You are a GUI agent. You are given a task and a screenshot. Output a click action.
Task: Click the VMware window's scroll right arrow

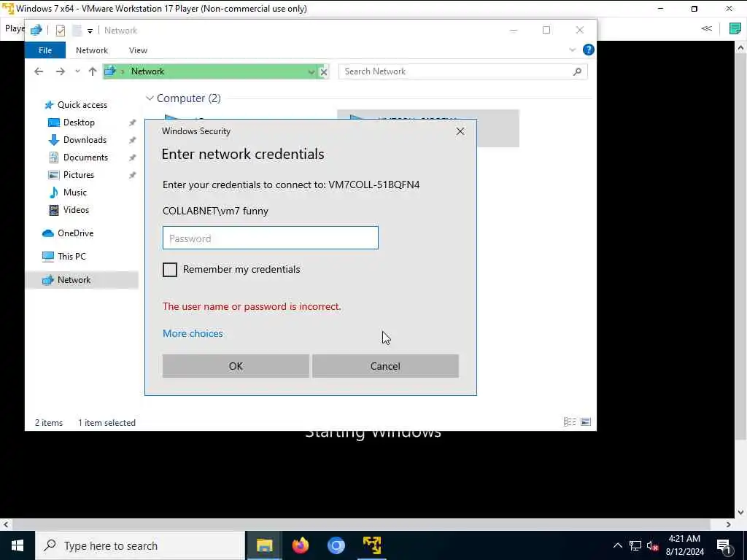(729, 524)
